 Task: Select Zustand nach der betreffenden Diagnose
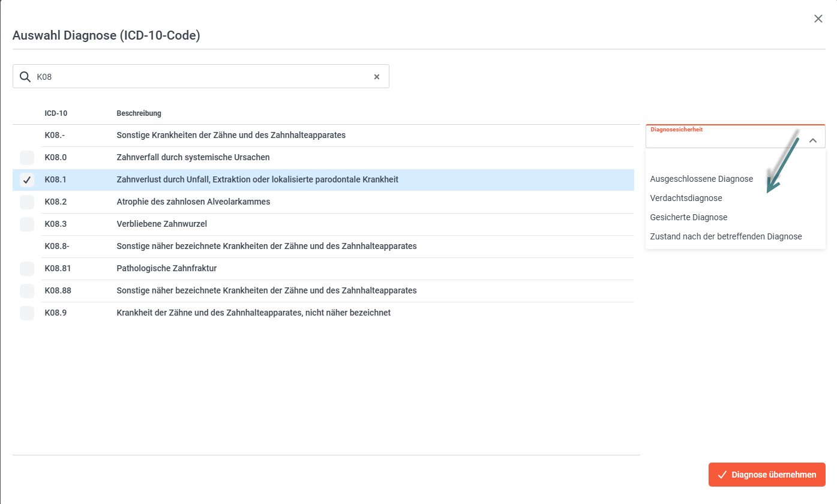pyautogui.click(x=725, y=236)
